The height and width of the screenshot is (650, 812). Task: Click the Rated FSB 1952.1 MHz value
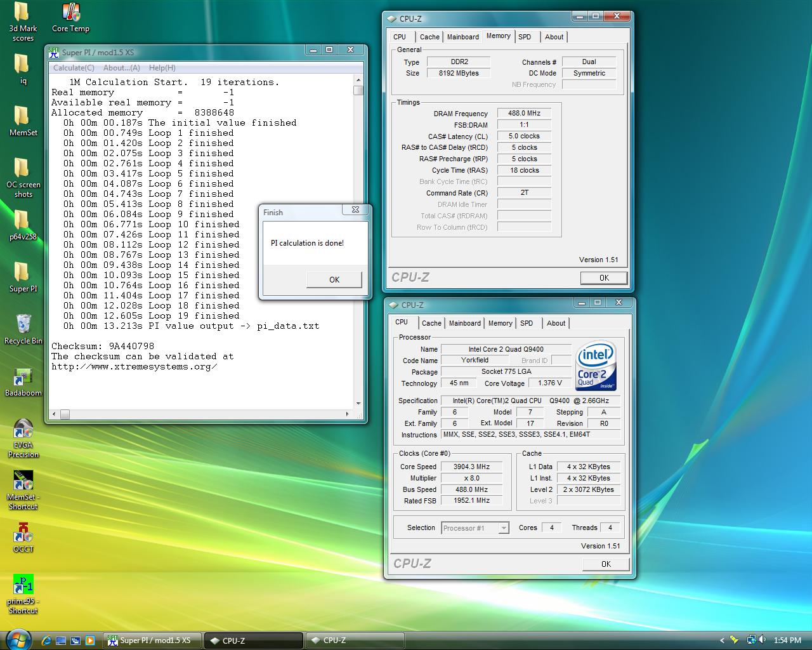pos(471,501)
